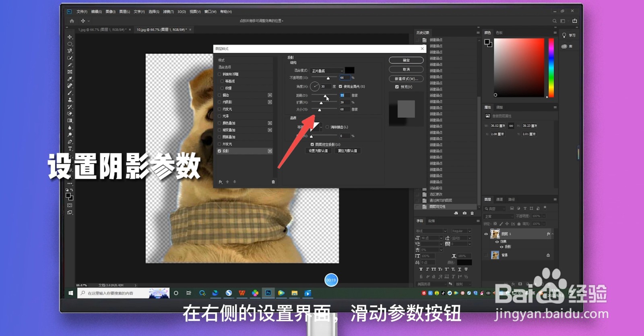644x336 pixels.
Task: Open the layer filter 类型 dropdown
Action: pos(495,209)
